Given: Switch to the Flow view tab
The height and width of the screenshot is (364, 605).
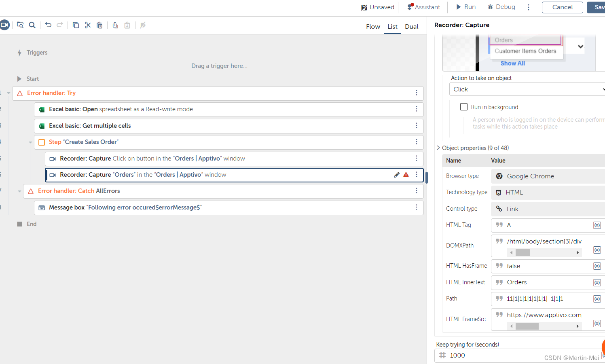Looking at the screenshot, I should (373, 27).
